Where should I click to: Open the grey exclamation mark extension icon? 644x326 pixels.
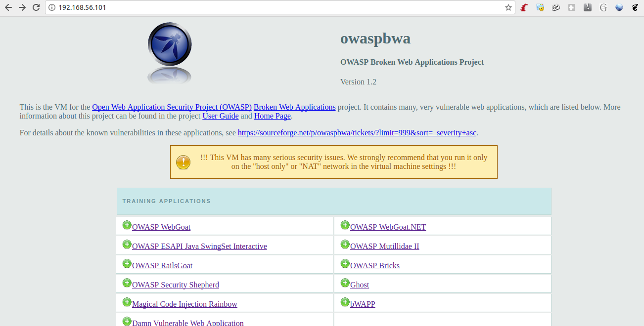[x=588, y=7]
